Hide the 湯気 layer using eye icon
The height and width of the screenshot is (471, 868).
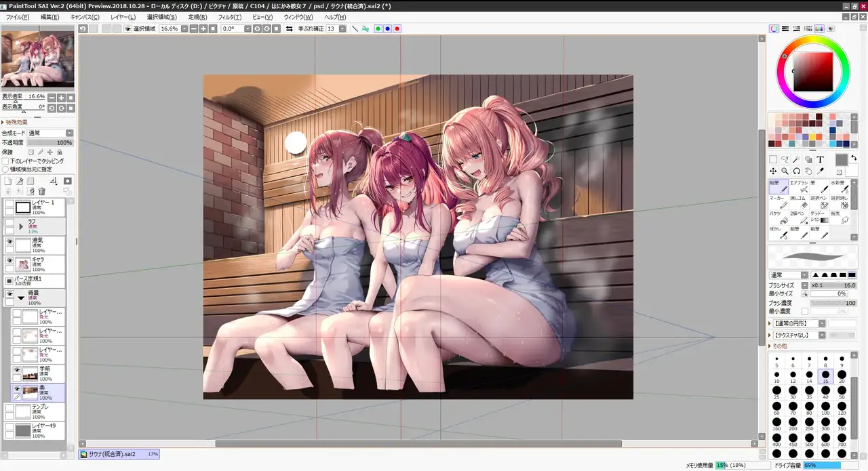[x=10, y=241]
